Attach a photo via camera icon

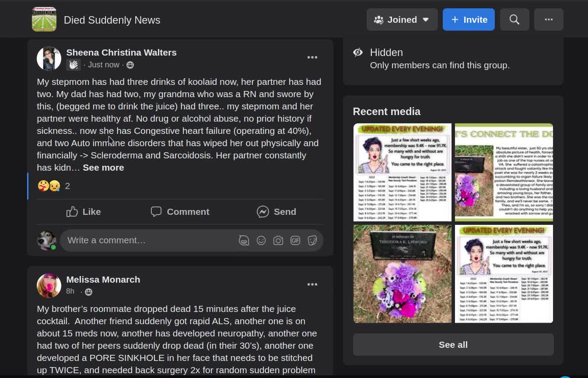tap(278, 240)
